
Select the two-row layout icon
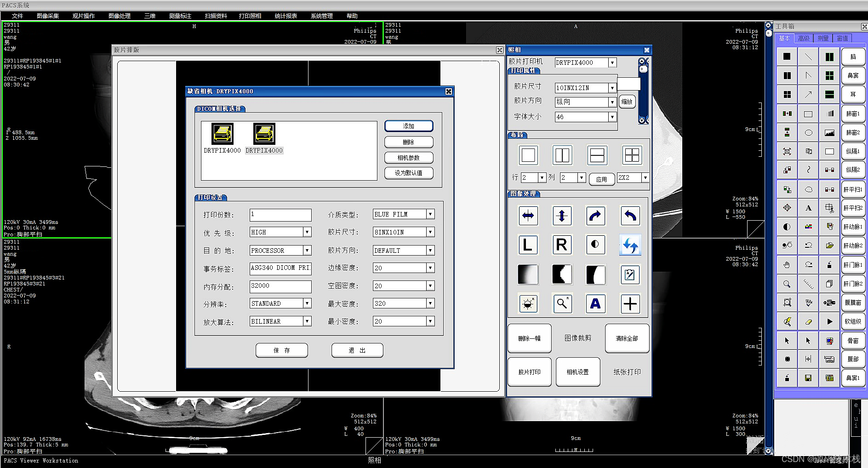tap(597, 155)
